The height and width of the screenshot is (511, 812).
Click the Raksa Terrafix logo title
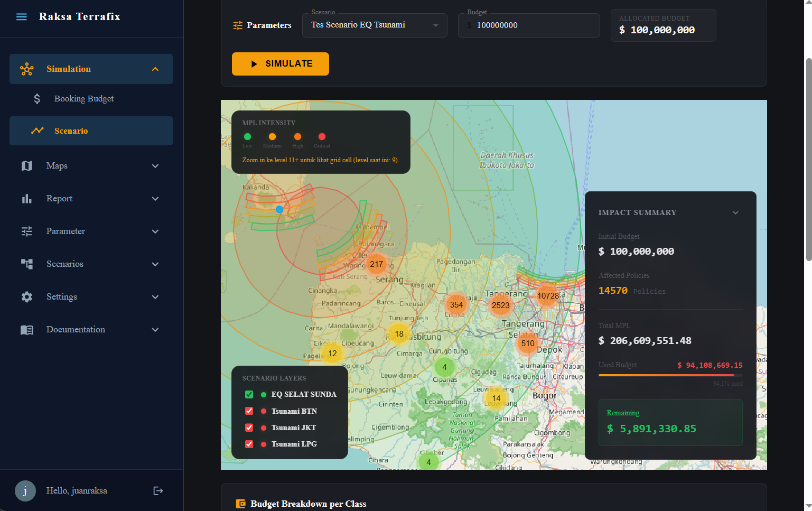(80, 17)
